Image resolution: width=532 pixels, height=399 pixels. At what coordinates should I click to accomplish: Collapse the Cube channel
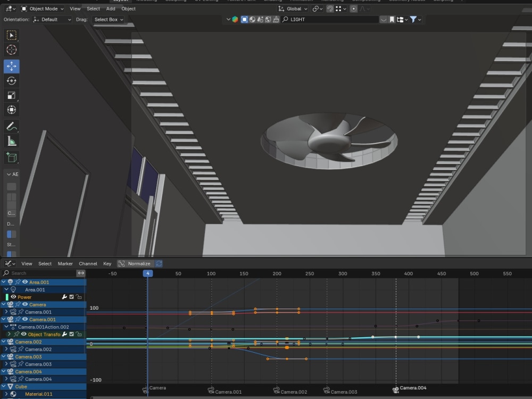point(3,386)
